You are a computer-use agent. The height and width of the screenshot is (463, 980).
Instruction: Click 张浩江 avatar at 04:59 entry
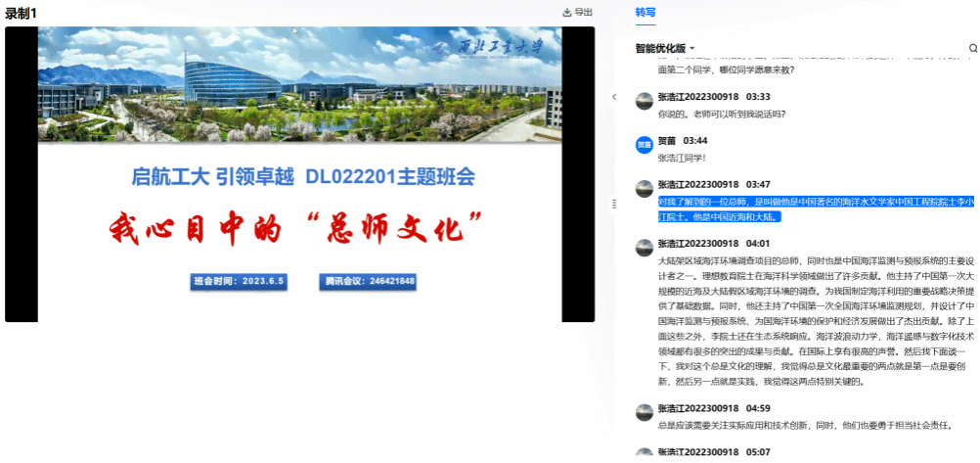(644, 411)
